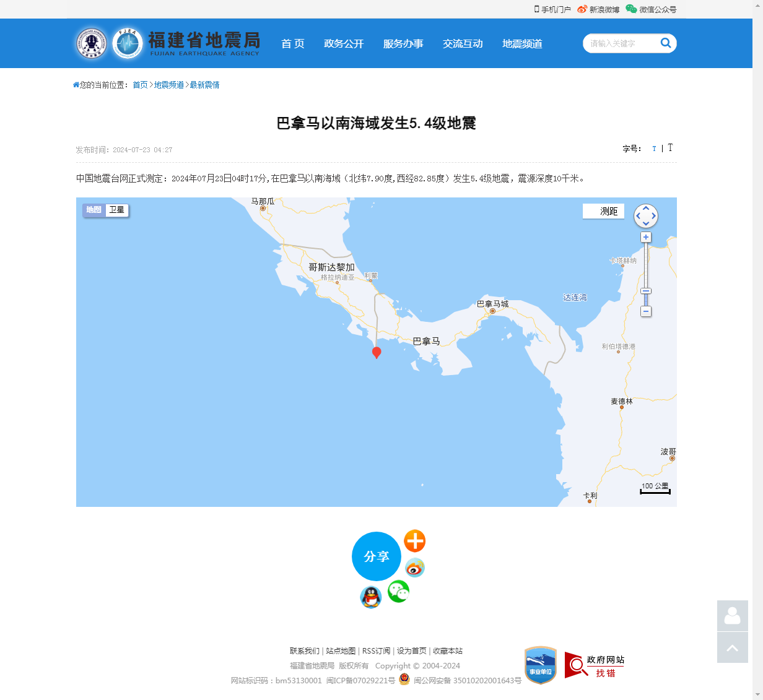Select the larger font size T
The width and height of the screenshot is (763, 700).
coord(670,148)
